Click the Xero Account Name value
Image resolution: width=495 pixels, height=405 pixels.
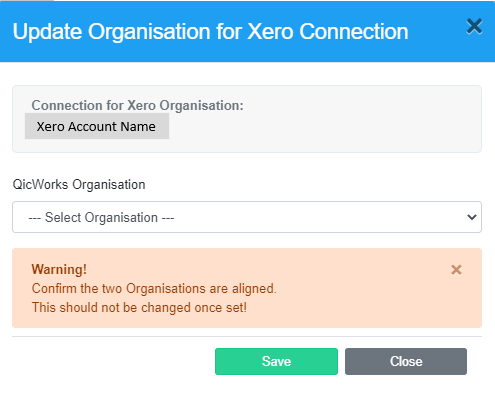click(97, 126)
